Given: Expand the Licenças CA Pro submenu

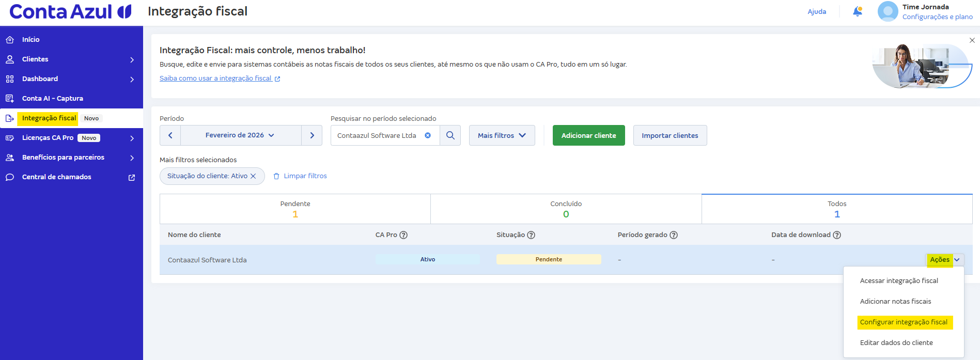Looking at the screenshot, I should 132,138.
